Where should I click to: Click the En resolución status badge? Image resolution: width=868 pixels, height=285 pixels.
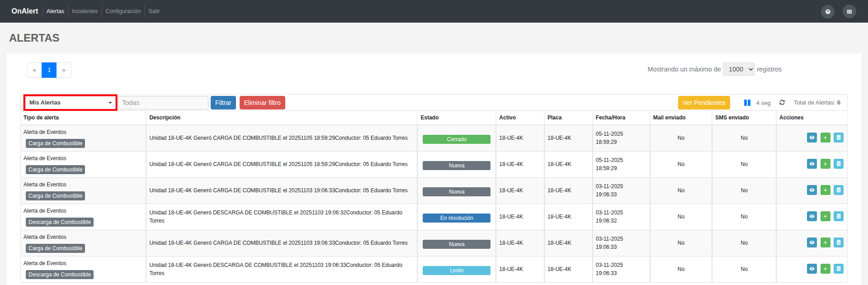click(x=457, y=218)
